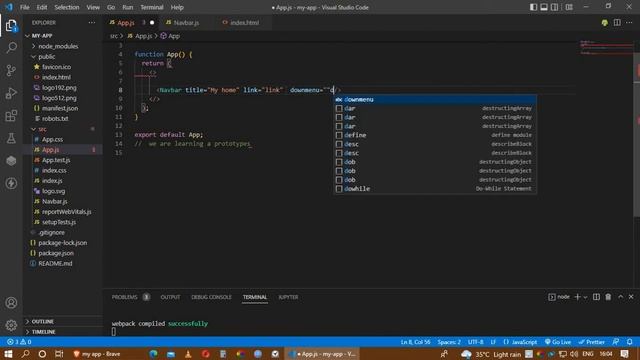640x360 pixels.
Task: Open notifications bell in status bar
Action: pos(630,342)
